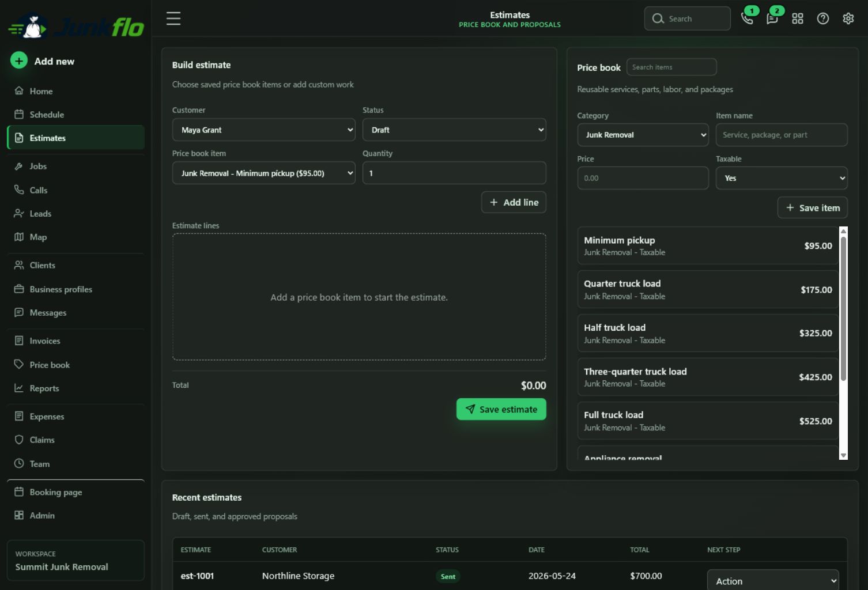Select the Team menu item
This screenshot has height=590, width=868.
tap(76, 463)
